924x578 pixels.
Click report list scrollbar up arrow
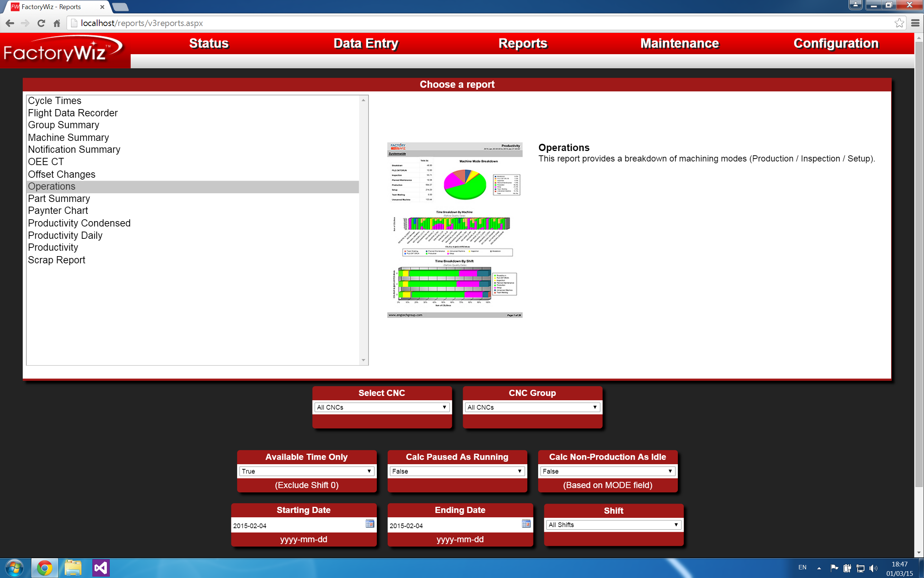click(x=363, y=100)
